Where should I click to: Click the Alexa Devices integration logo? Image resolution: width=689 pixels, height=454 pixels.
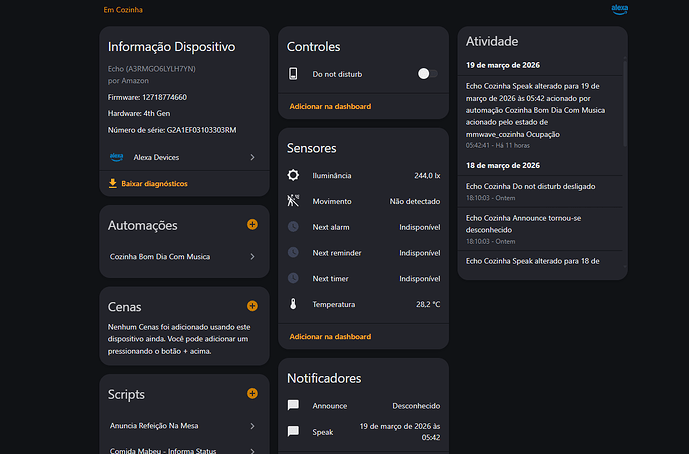coord(116,157)
